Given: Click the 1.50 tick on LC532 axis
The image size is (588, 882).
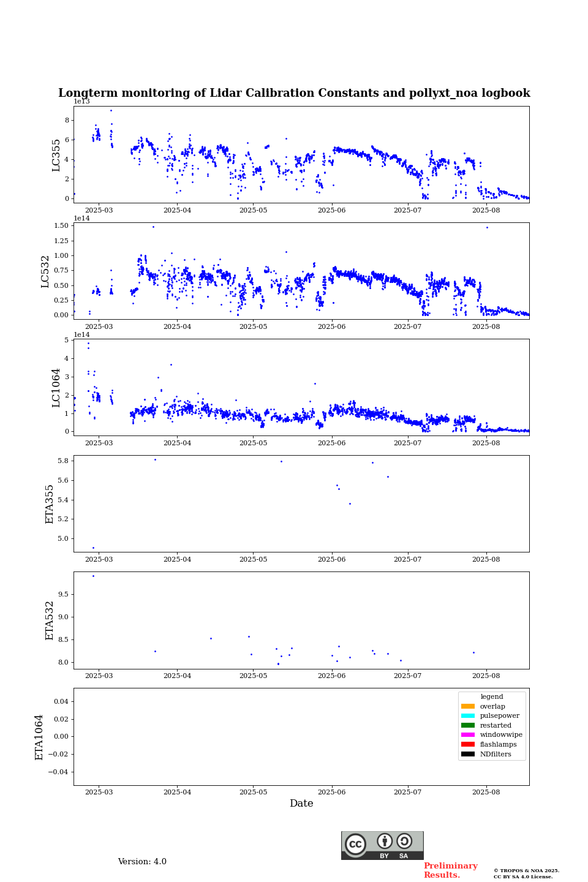Looking at the screenshot, I should tap(61, 225).
